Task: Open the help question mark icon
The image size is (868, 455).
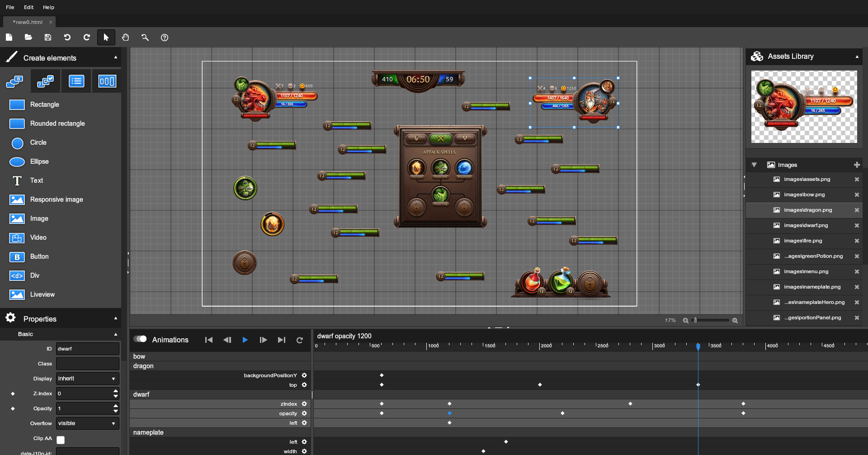Action: click(165, 38)
